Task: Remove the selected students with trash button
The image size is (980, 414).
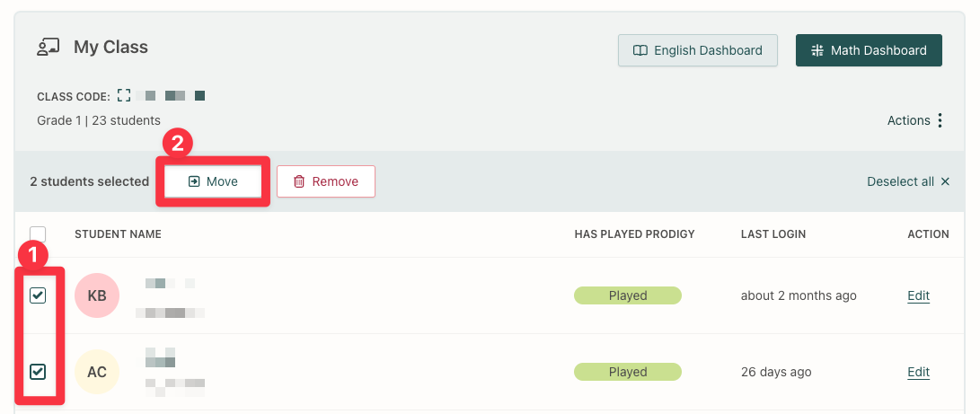Action: pos(325,181)
